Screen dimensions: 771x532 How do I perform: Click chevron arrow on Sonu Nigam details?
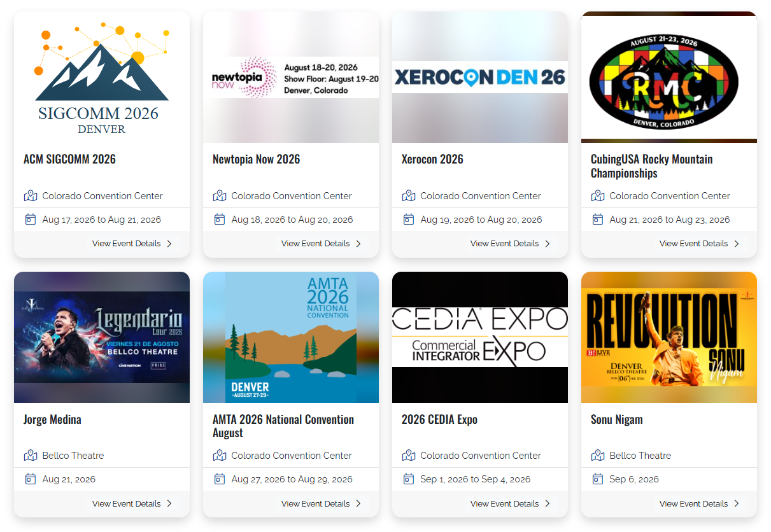click(x=737, y=503)
